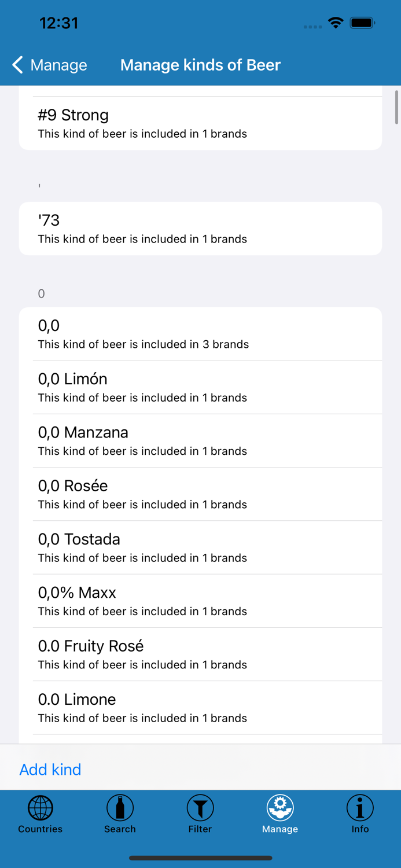Open the Countries globe icon
401x868 pixels.
[41, 808]
